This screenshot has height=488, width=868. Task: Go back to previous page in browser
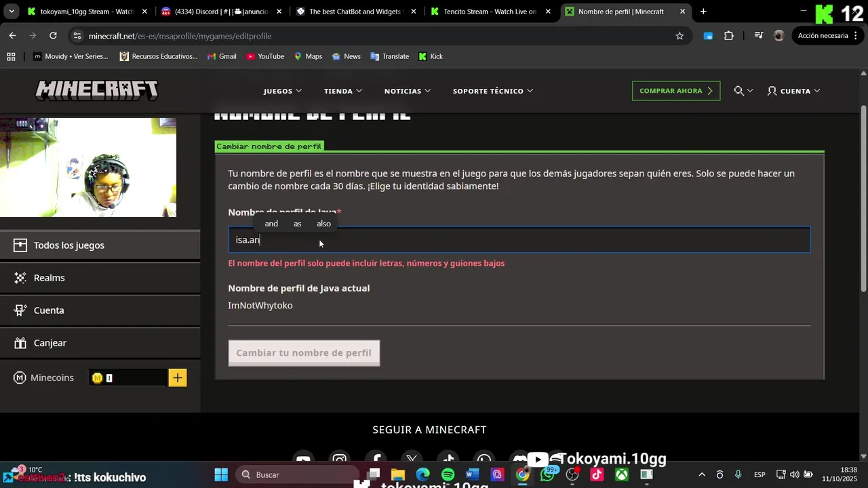(12, 36)
